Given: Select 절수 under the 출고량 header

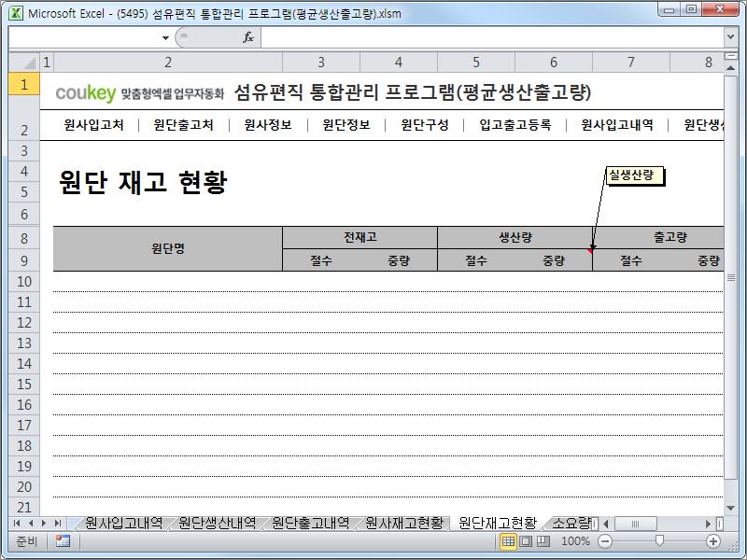Looking at the screenshot, I should [631, 260].
